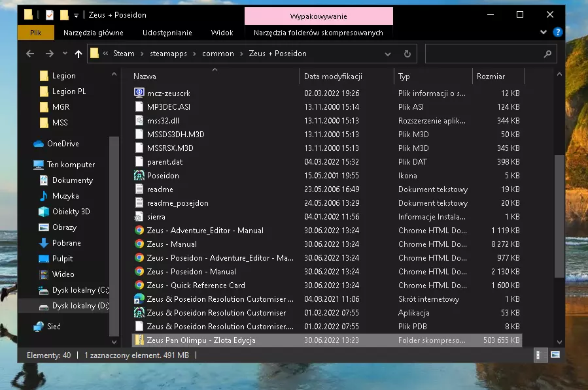Sort files by Rozmiar column header
Image resolution: width=588 pixels, height=390 pixels.
(491, 76)
